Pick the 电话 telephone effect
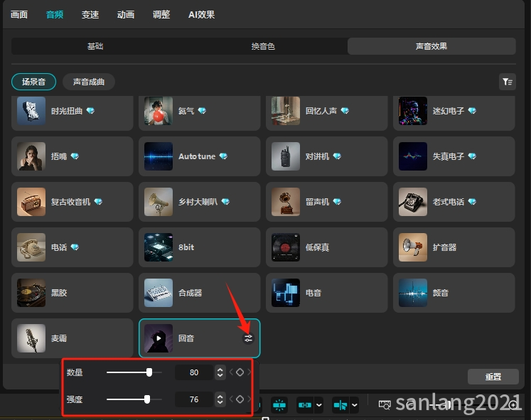This screenshot has height=420, width=531. coord(72,247)
